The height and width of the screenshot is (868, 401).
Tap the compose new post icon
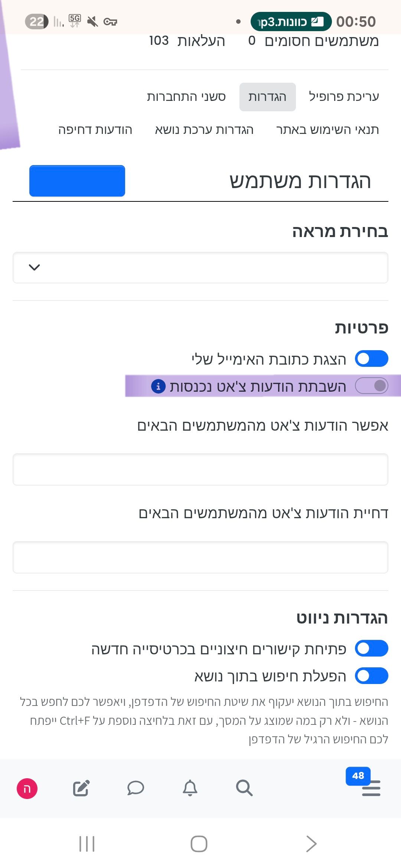point(81,788)
